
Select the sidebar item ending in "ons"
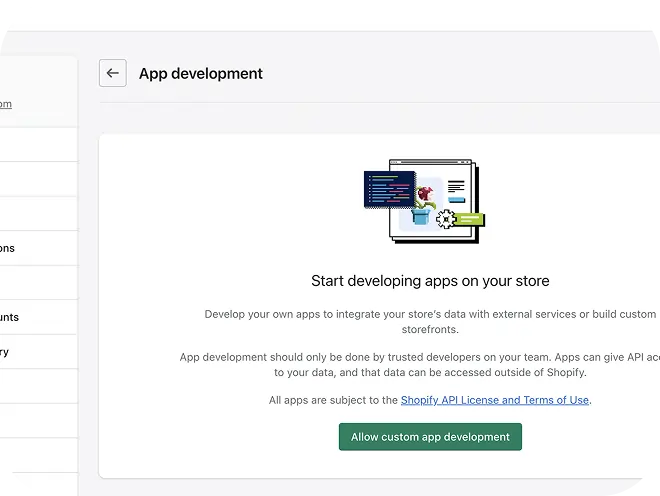click(8, 248)
